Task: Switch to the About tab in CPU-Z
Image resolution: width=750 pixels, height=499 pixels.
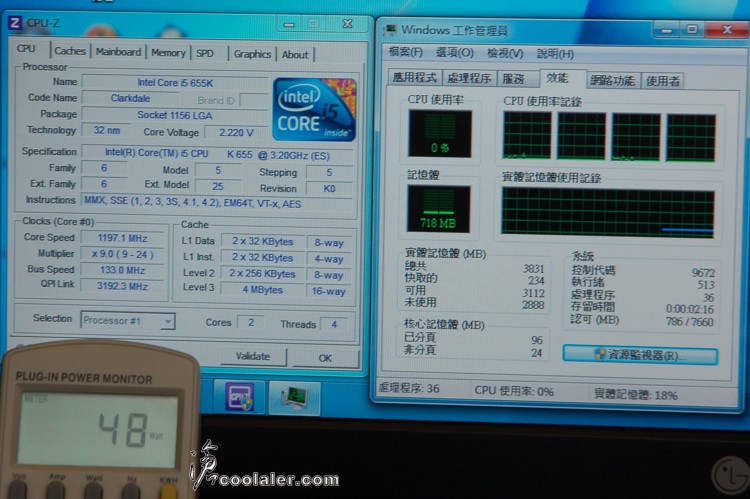Action: click(x=295, y=55)
